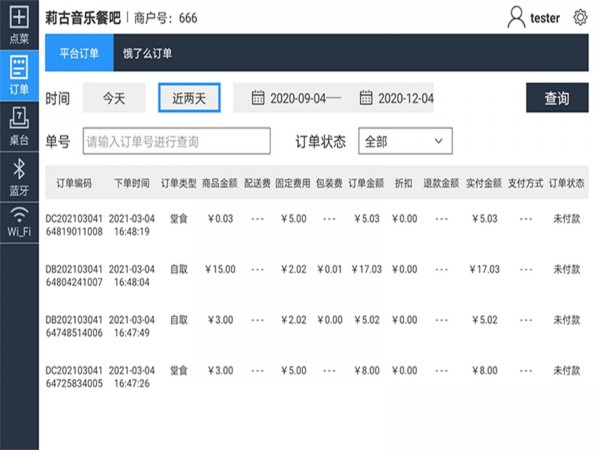Viewport: 600px width, 450px height.
Task: Select the 订单 orders icon in sidebar
Action: [x=18, y=74]
